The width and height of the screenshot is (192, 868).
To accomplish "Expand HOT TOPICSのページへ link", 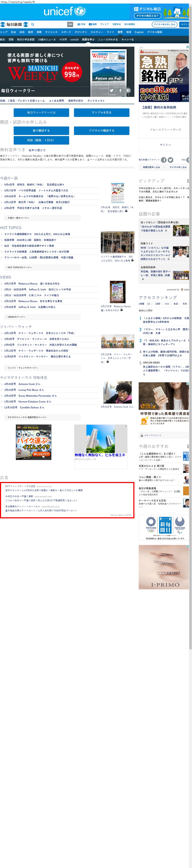I will [42, 267].
